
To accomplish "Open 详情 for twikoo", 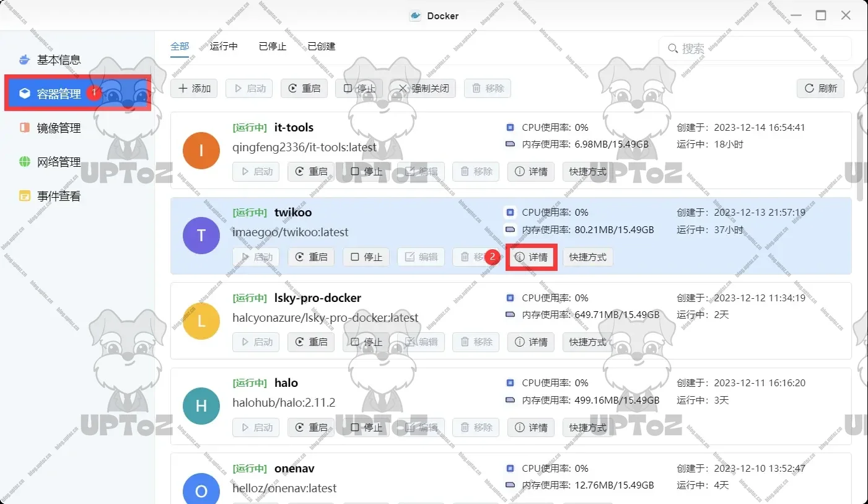I will 532,257.
